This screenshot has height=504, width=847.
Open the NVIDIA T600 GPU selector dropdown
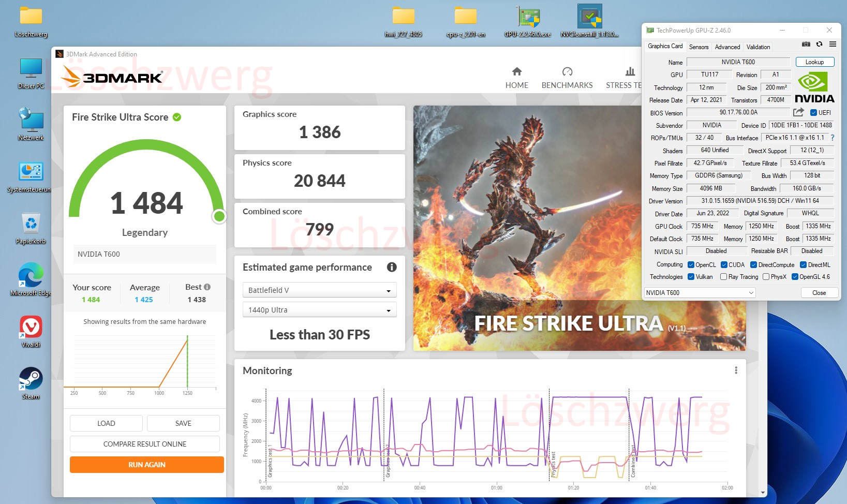[700, 292]
